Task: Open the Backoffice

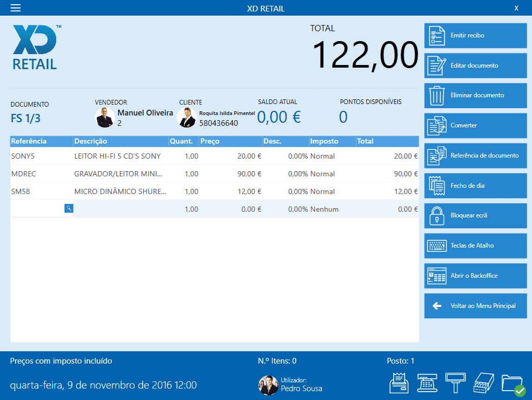Action: click(475, 276)
